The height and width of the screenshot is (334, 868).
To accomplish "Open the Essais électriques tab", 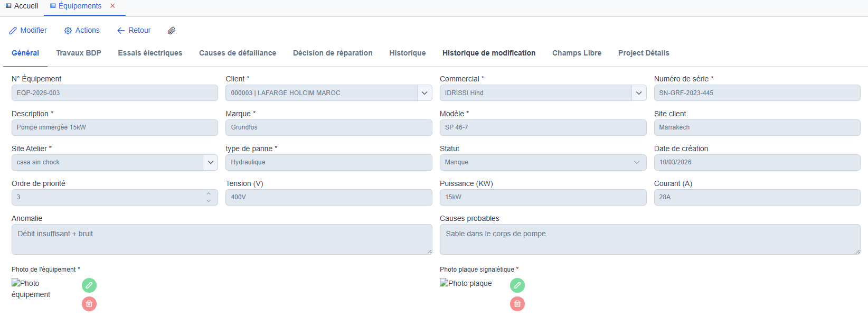I will 150,53.
